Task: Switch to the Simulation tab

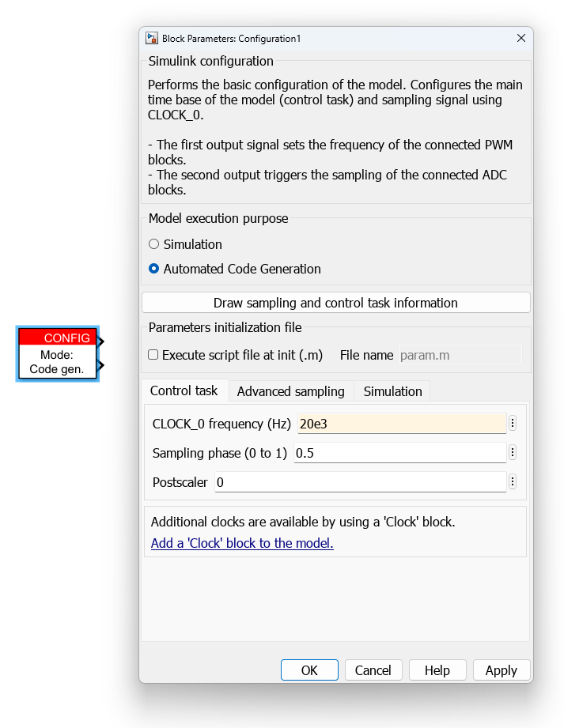Action: (x=392, y=391)
